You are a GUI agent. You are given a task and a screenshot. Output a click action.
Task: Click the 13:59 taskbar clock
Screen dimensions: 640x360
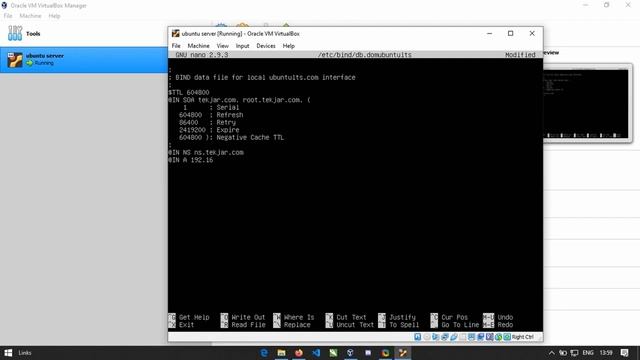(x=606, y=353)
